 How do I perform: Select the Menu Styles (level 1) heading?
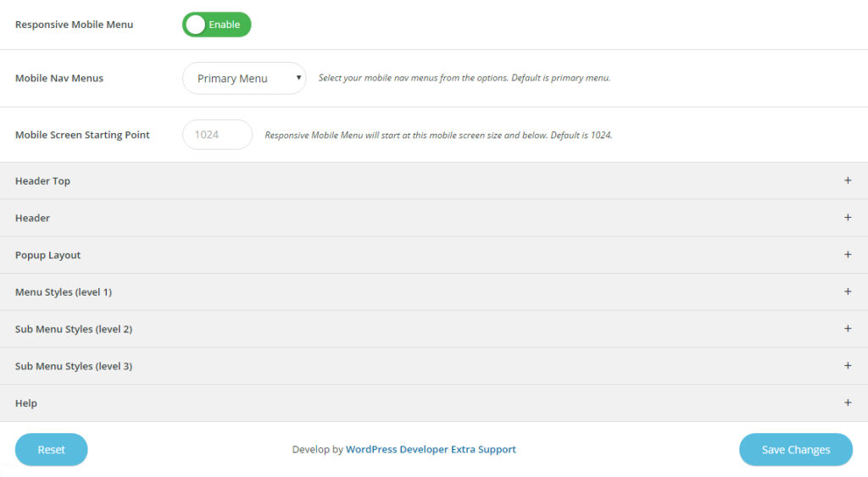[x=64, y=292]
